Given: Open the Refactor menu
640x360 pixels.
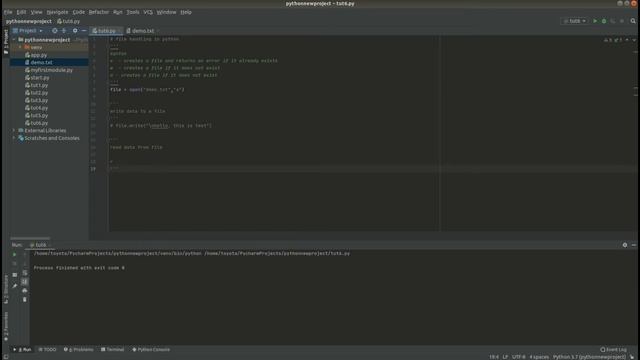Looking at the screenshot, I should click(x=99, y=12).
